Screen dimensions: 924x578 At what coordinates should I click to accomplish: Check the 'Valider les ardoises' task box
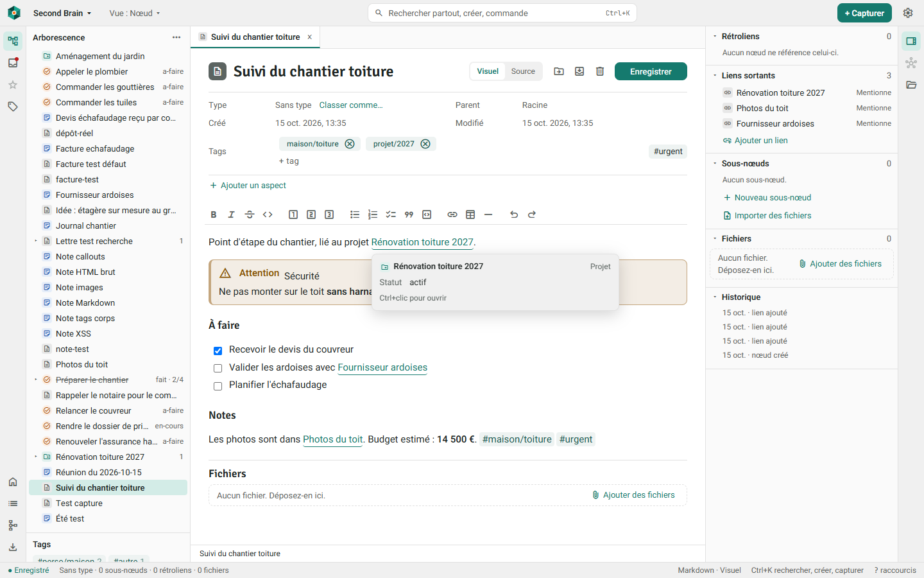[218, 368]
